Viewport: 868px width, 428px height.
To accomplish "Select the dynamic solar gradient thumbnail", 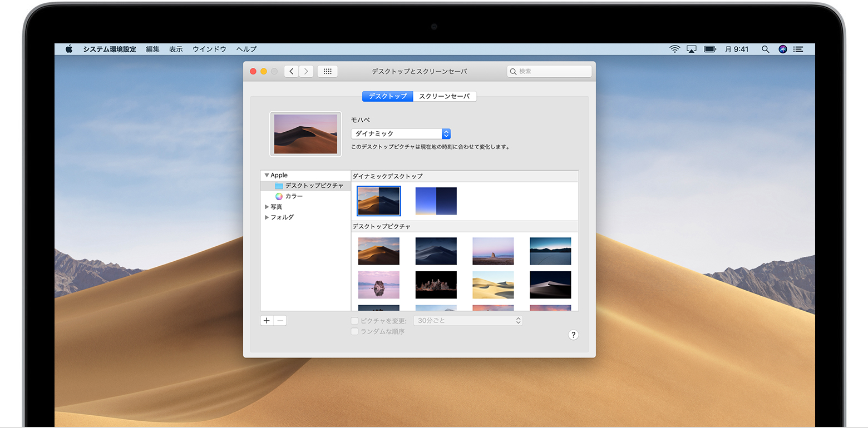I will pyautogui.click(x=436, y=201).
